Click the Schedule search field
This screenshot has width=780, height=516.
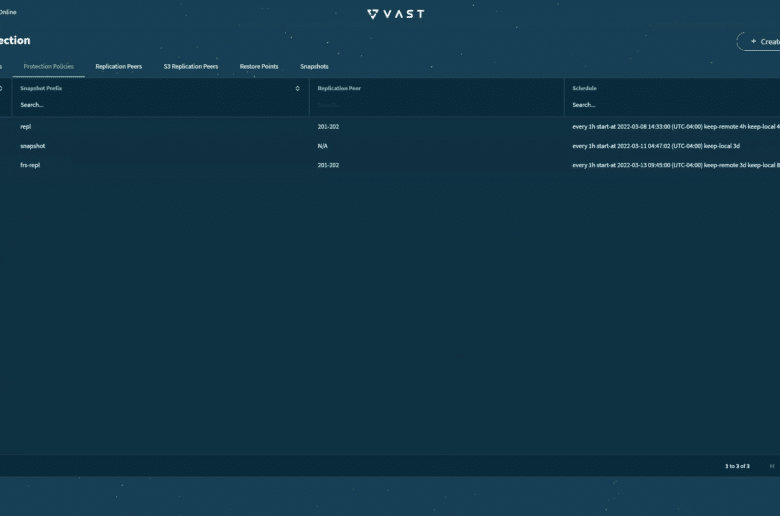click(x=676, y=105)
